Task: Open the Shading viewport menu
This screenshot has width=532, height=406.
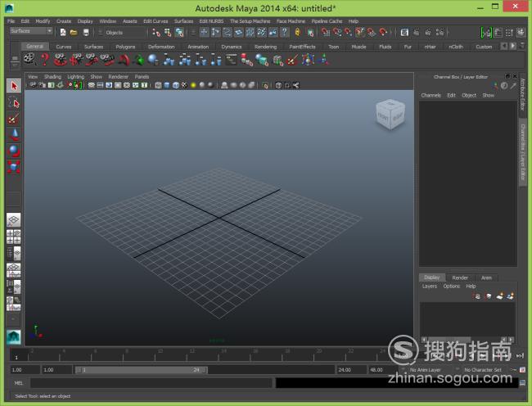Action: (x=52, y=77)
